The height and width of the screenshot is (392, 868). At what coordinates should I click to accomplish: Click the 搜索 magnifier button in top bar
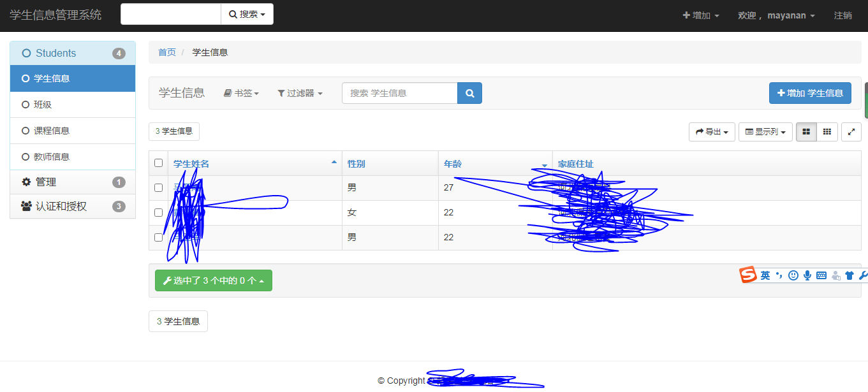pos(247,13)
